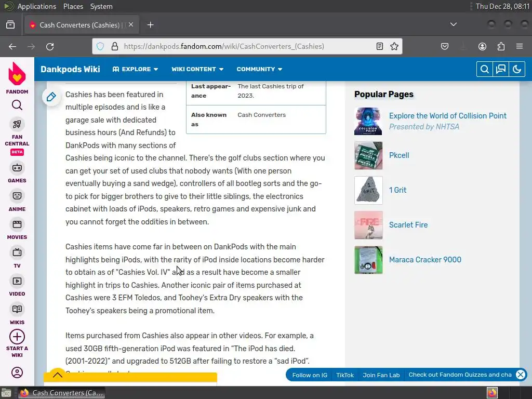
Task: Open the Wikis sidebar icon
Action: [17, 310]
